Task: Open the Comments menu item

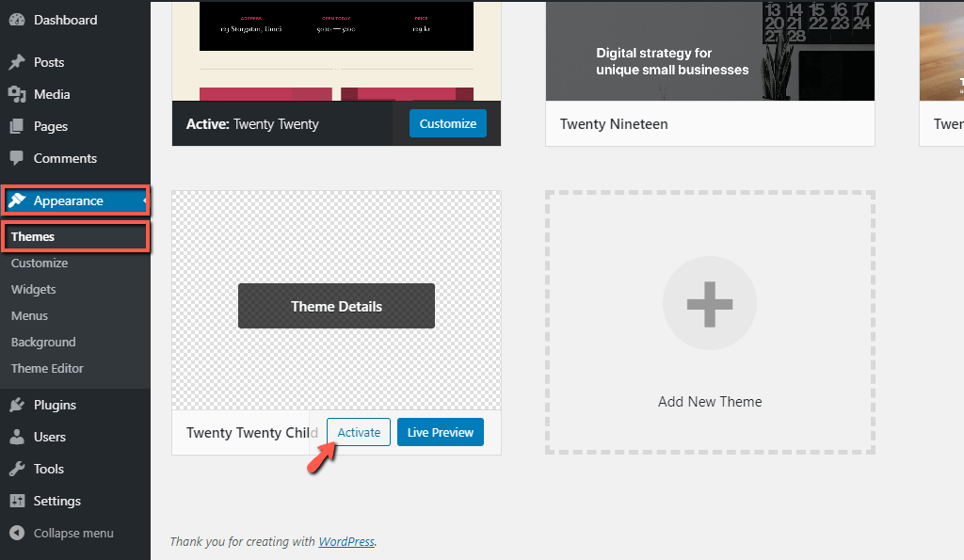Action: (x=65, y=158)
